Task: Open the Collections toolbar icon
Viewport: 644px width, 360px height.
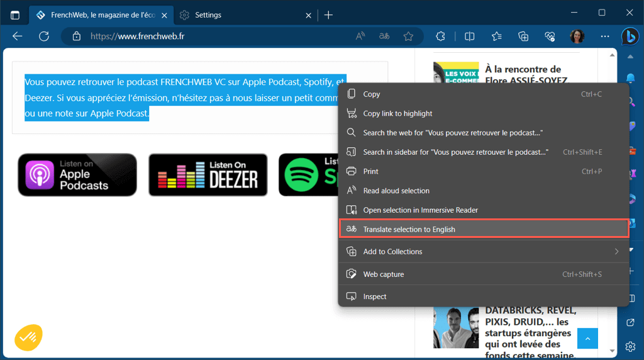Action: click(x=523, y=37)
